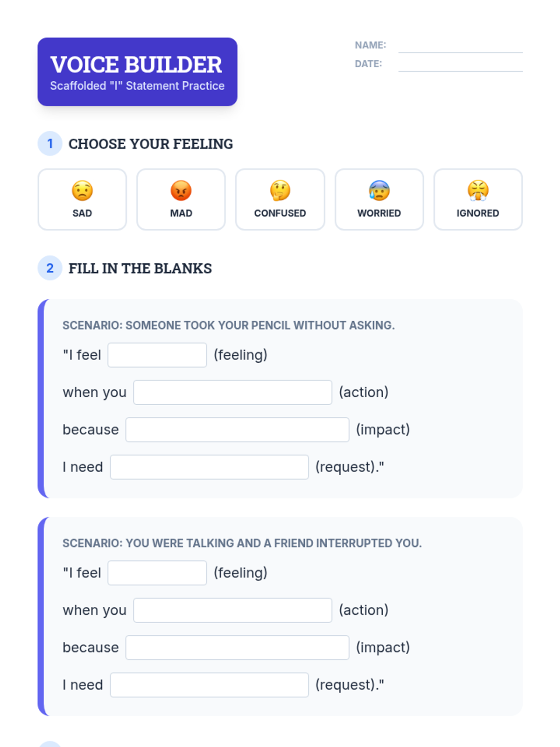This screenshot has width=560, height=747.
Task: Focus the interrupted scenario request blank
Action: 210,685
